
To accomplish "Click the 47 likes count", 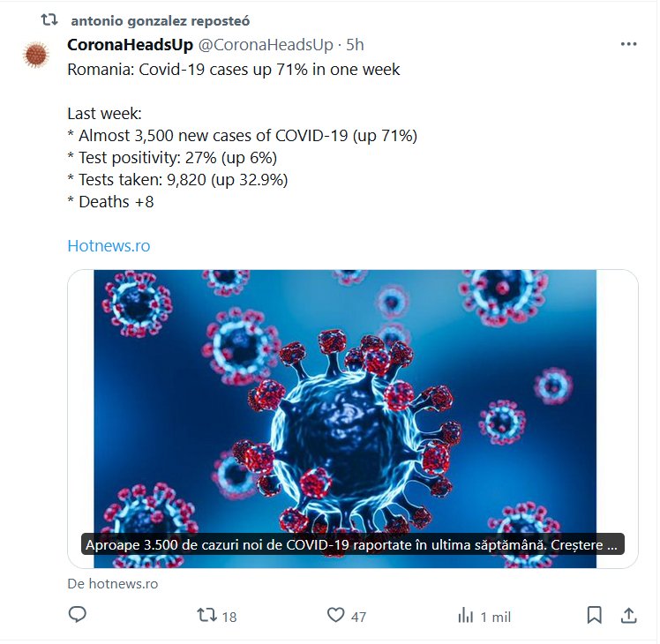I will coord(358,617).
